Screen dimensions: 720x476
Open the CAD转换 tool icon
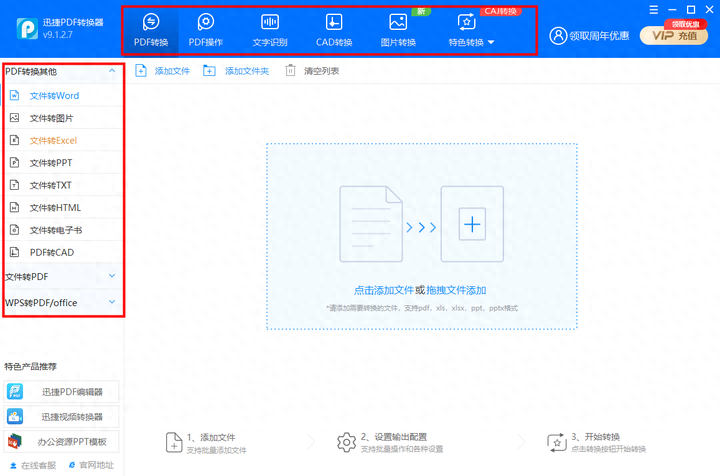[x=334, y=22]
